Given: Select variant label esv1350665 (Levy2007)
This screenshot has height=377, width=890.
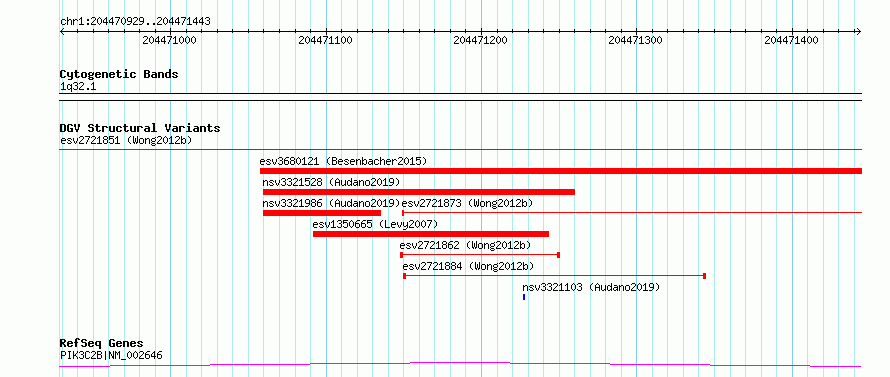Looking at the screenshot, I should 375,224.
